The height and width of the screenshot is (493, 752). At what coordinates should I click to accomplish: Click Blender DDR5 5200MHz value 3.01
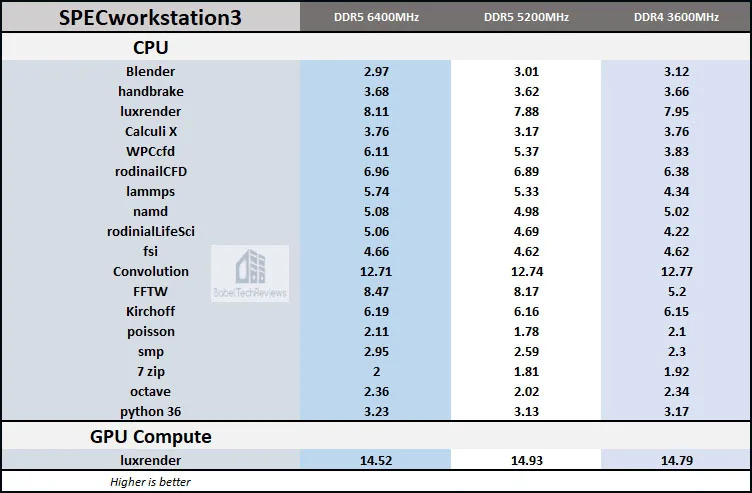527,71
